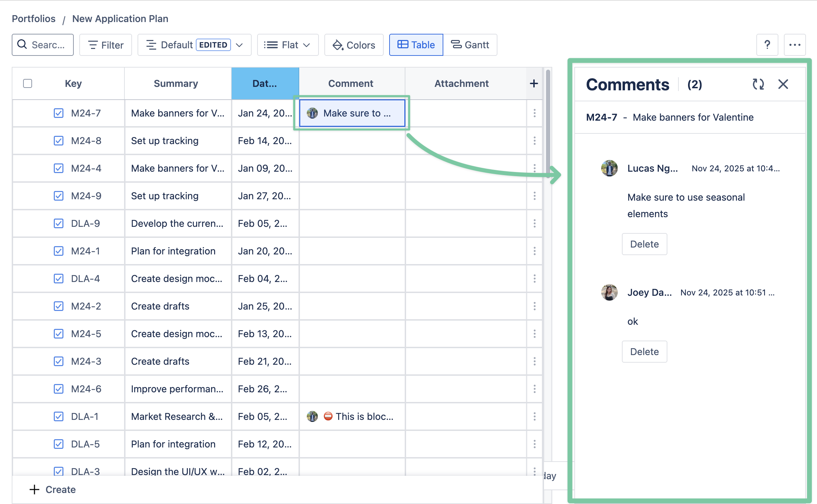This screenshot has height=504, width=817.
Task: Open the Flat hierarchy dropdown
Action: (288, 45)
